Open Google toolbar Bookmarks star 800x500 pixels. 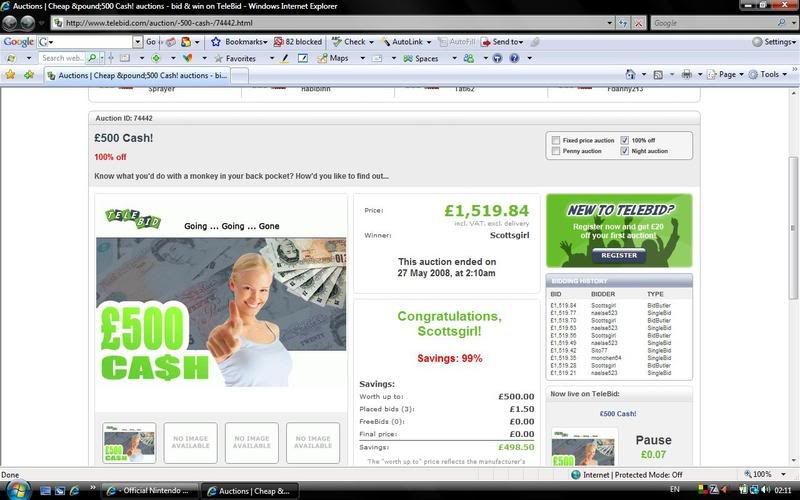[216, 42]
